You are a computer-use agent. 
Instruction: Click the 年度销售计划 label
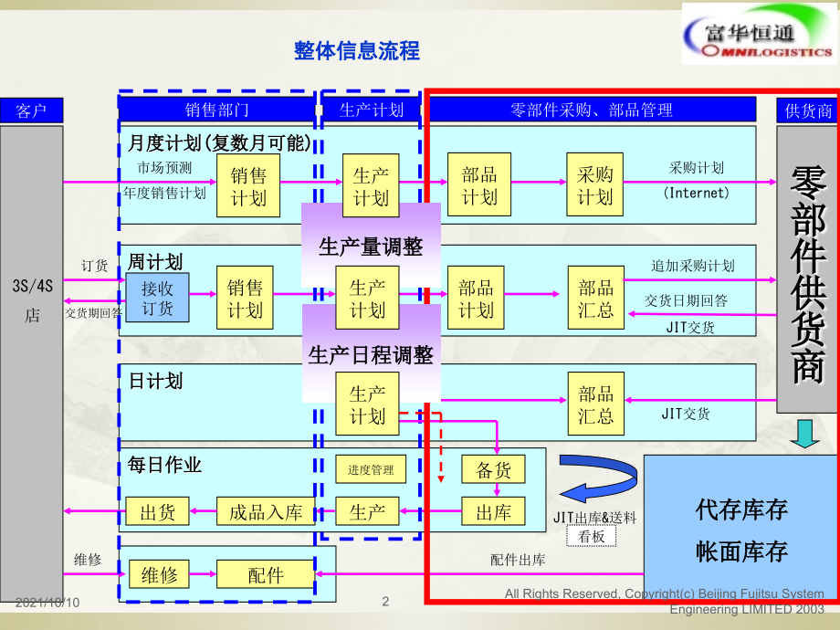click(164, 193)
